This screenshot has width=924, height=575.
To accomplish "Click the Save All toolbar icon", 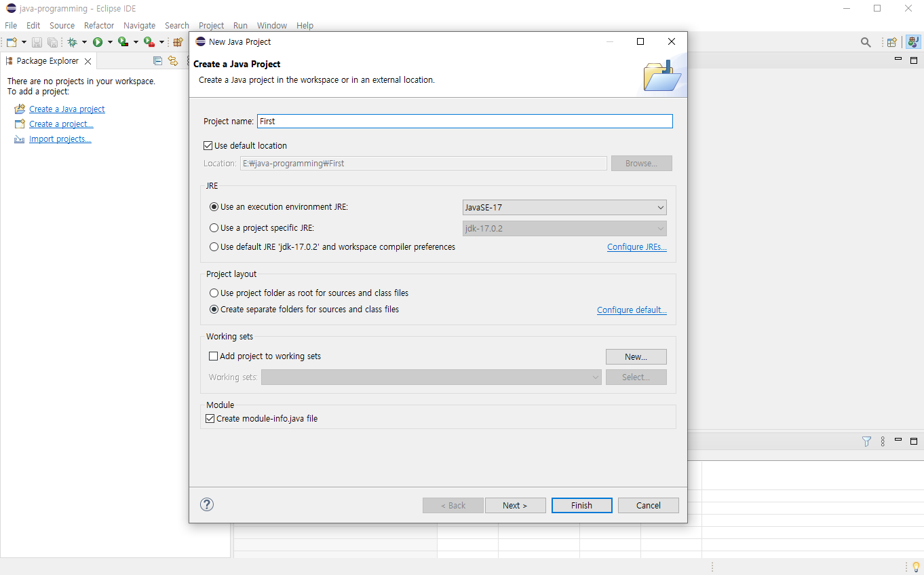I will [x=52, y=42].
